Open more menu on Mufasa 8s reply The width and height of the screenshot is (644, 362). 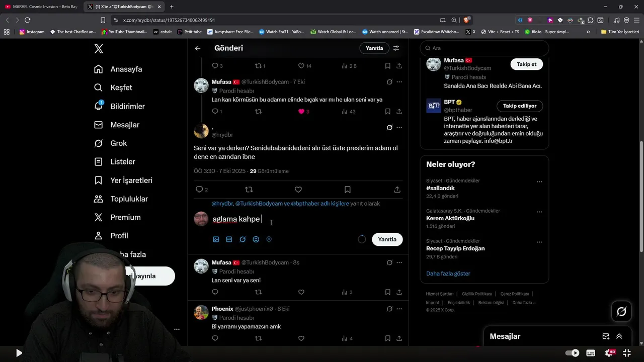click(x=399, y=262)
